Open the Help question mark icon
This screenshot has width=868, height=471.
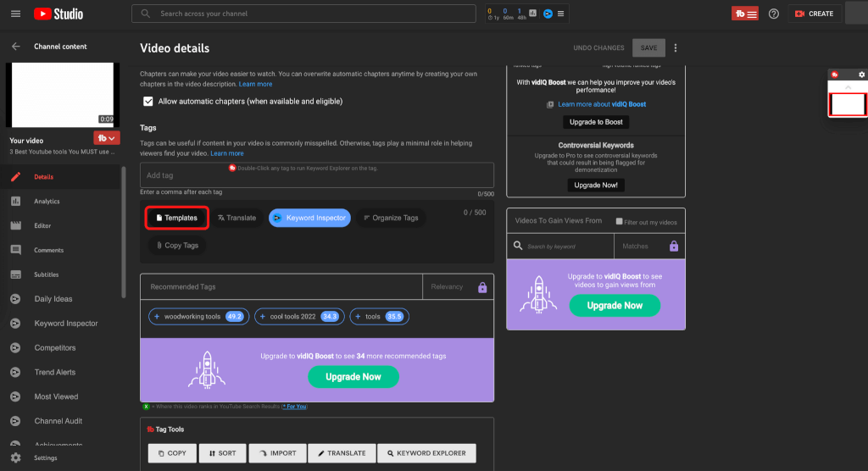[773, 14]
